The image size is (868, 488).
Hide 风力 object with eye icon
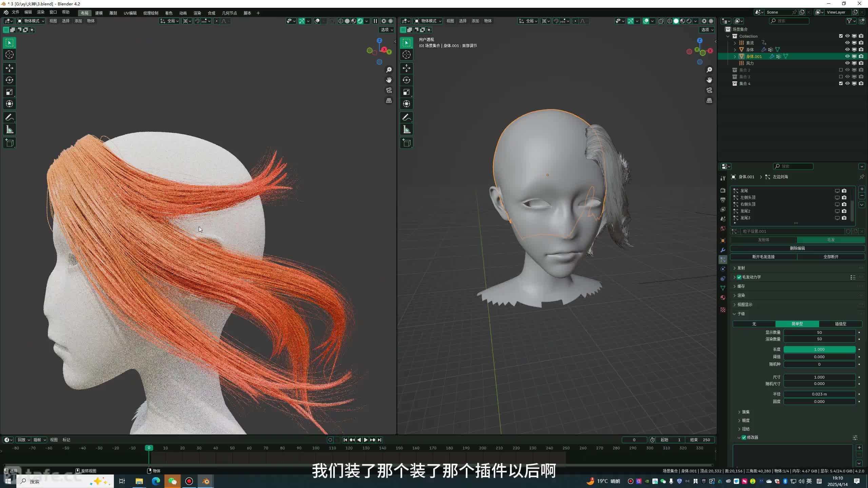[x=847, y=63]
